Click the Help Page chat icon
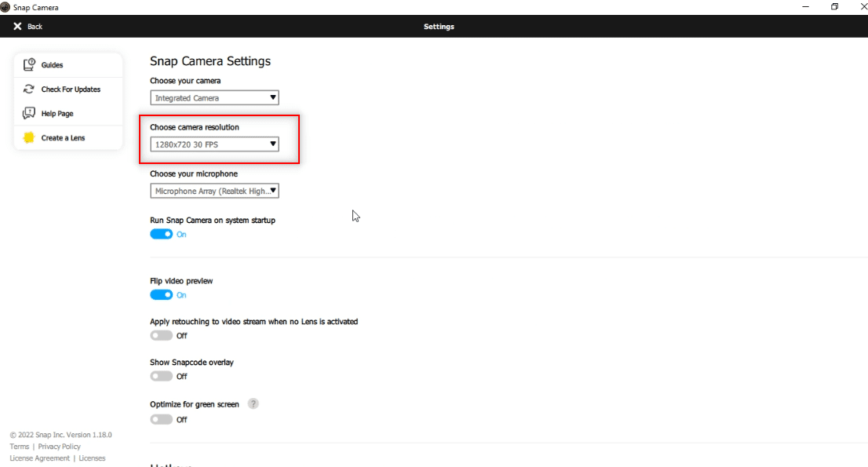This screenshot has height=467, width=868. click(x=29, y=114)
